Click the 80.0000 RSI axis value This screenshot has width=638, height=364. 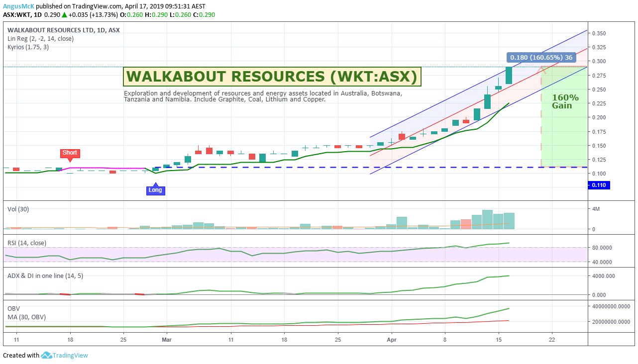click(602, 248)
